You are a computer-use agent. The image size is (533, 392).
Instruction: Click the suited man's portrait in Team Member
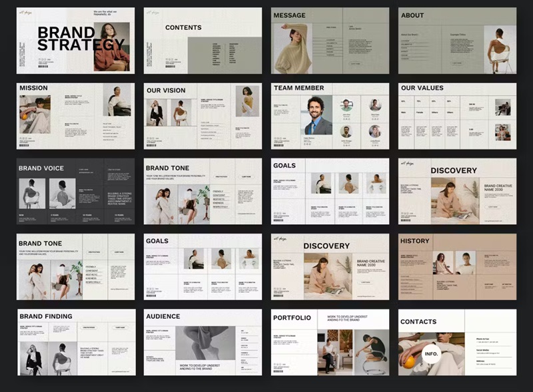pyautogui.click(x=318, y=116)
